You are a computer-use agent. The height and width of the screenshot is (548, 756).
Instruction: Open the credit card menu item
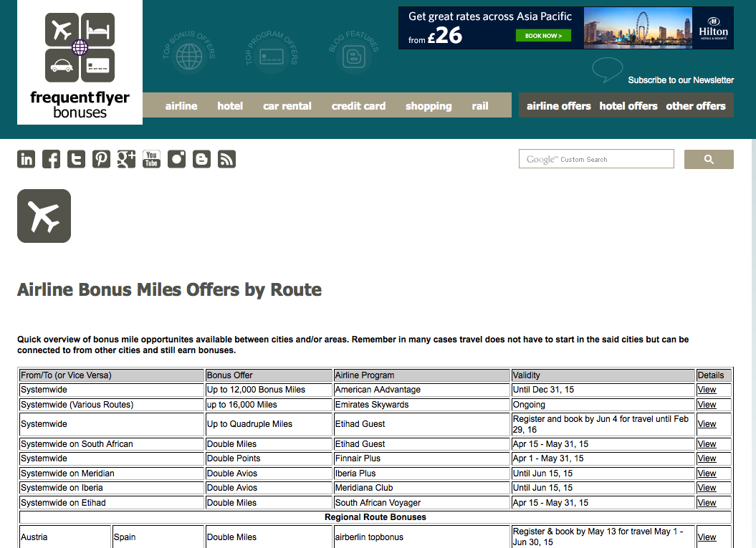click(359, 105)
